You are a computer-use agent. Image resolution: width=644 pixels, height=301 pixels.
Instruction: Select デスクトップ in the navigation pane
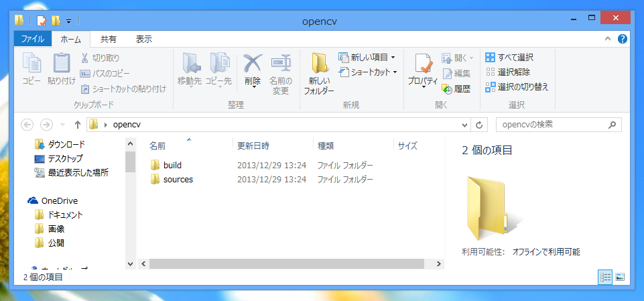coord(58,158)
